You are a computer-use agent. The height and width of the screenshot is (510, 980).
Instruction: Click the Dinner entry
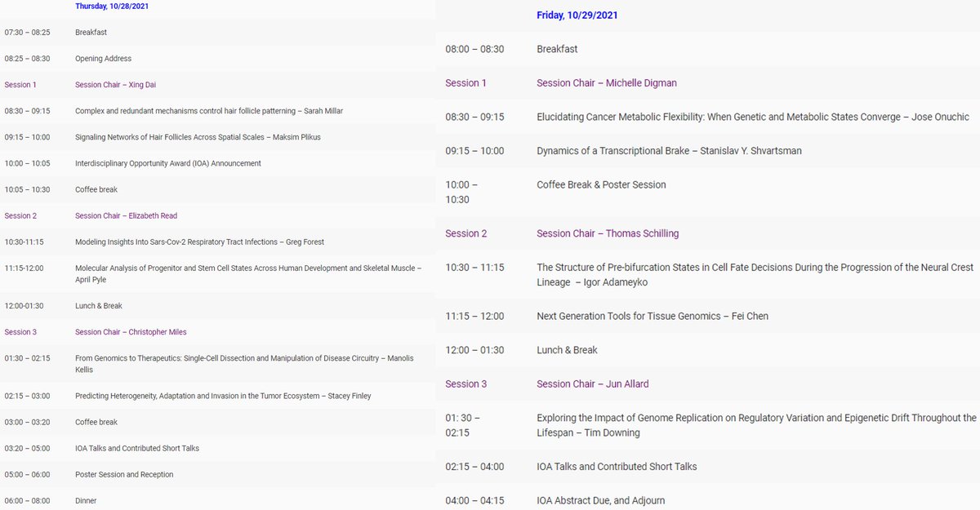click(x=86, y=500)
